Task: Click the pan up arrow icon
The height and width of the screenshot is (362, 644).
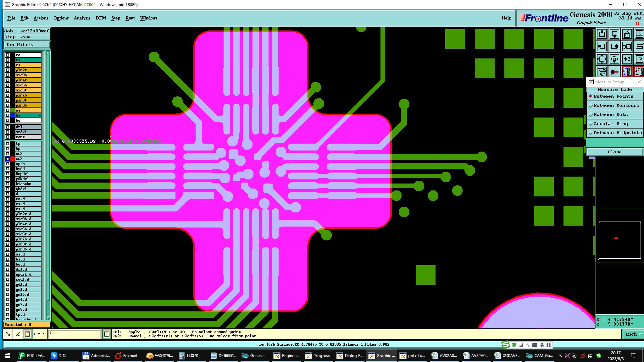Action: [602, 34]
